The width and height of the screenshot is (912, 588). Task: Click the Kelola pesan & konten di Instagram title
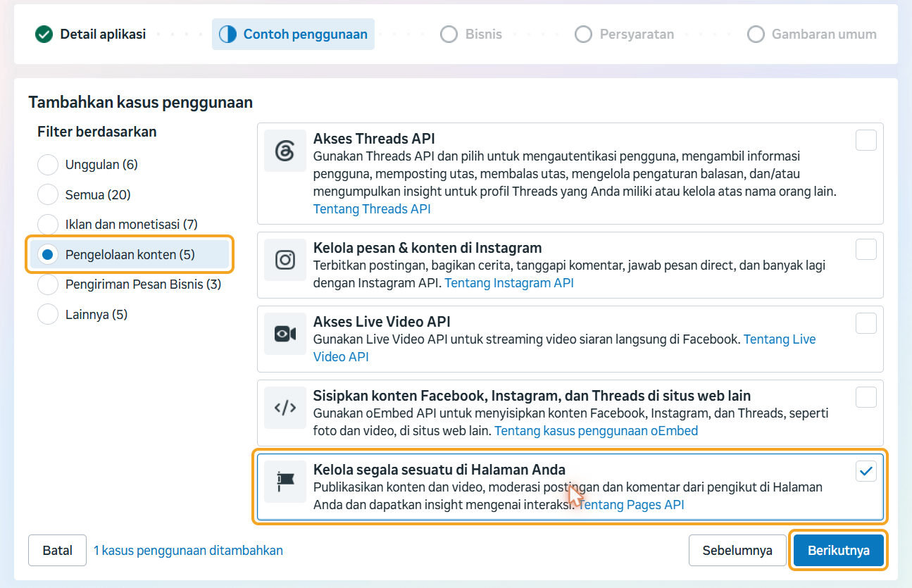tap(427, 248)
